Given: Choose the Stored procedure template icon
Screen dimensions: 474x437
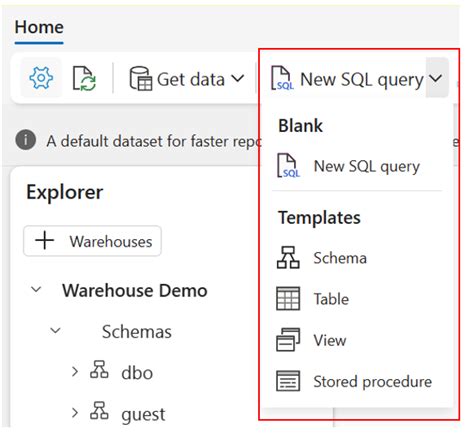Looking at the screenshot, I should click(x=288, y=381).
